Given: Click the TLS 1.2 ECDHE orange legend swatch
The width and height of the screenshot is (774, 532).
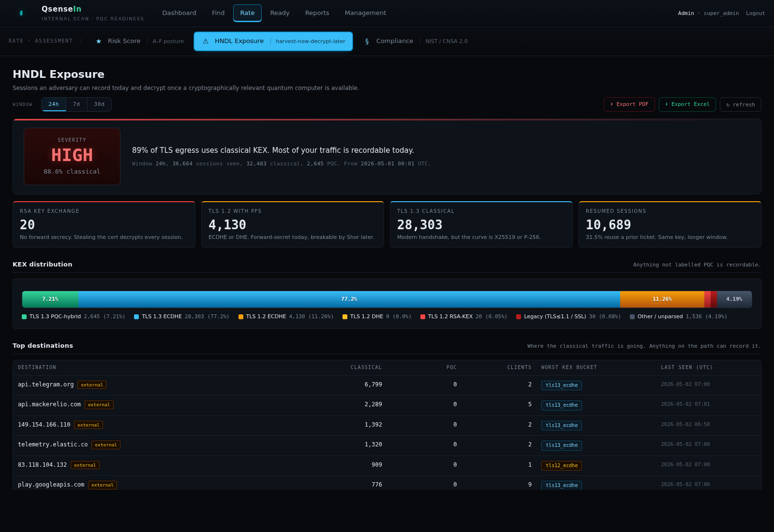Looking at the screenshot, I should point(241,317).
